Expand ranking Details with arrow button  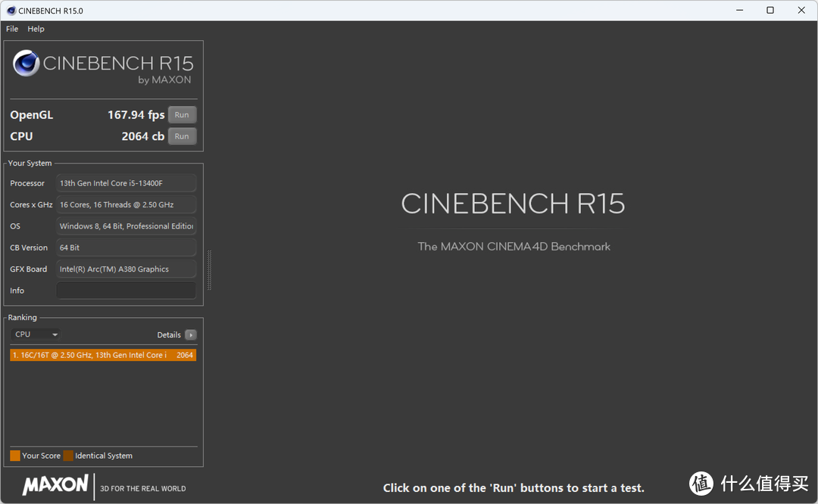(x=191, y=334)
